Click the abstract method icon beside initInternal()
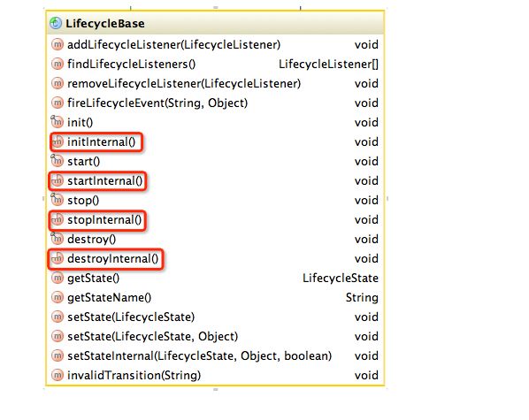 point(57,141)
